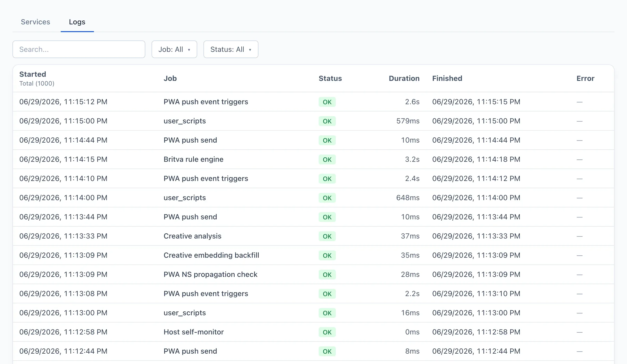The width and height of the screenshot is (627, 364).
Task: Click the Finished column header
Action: (x=447, y=78)
